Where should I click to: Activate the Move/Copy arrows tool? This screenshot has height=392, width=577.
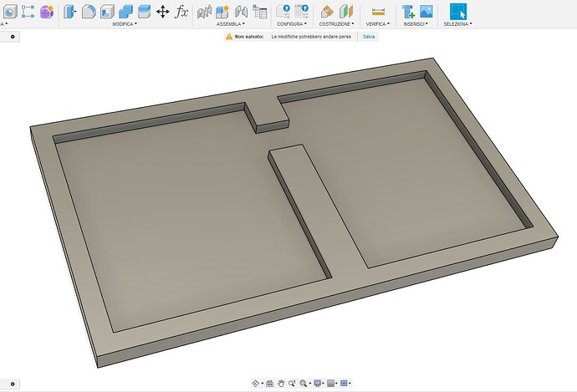pyautogui.click(x=163, y=12)
